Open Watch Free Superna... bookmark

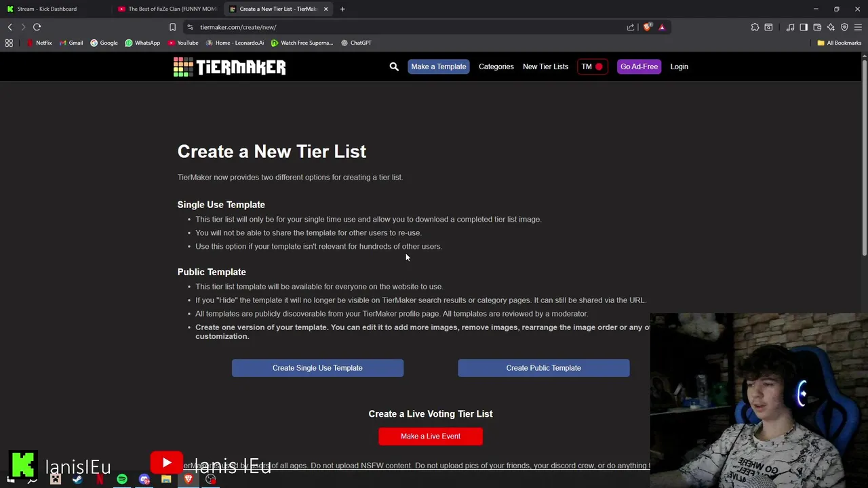(302, 43)
